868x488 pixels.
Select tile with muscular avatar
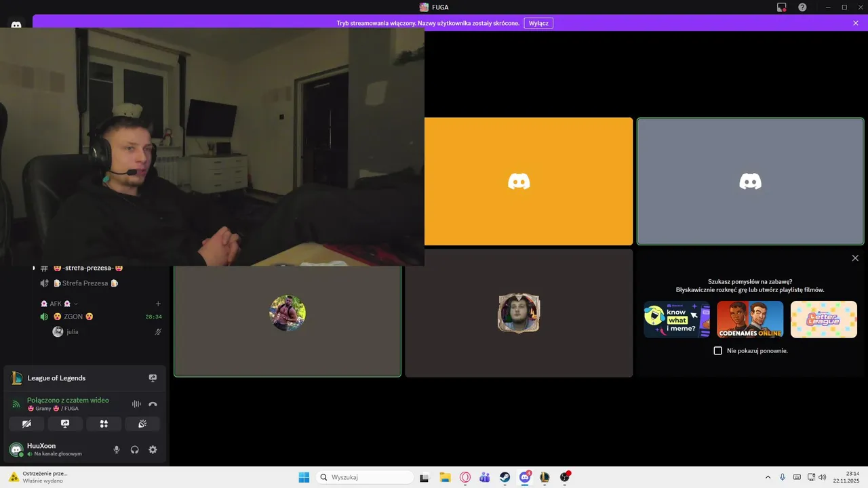pos(288,321)
